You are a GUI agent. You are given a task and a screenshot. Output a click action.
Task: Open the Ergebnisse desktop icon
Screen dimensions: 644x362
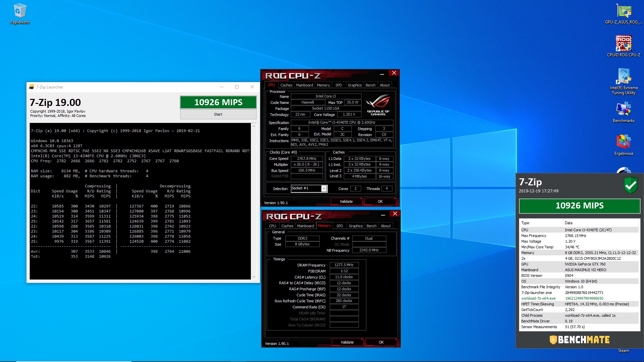click(x=624, y=145)
